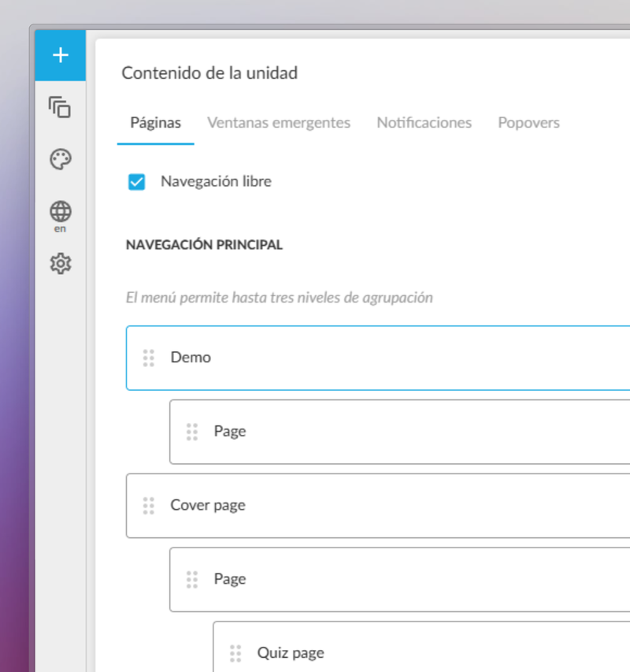Switch to the Popovers tab
Screen dimensions: 630x672
528,123
